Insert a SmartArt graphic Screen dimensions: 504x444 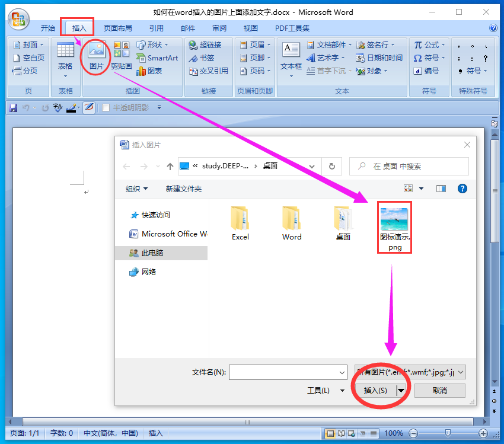(157, 58)
